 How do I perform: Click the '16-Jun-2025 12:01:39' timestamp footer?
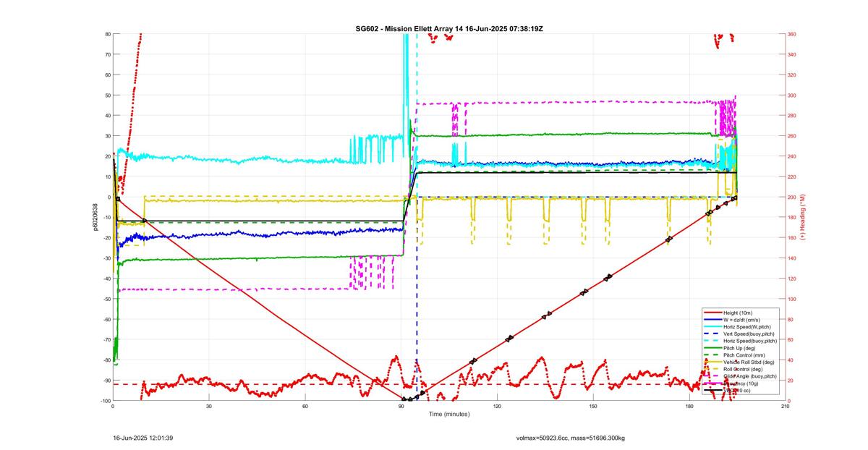[x=142, y=438]
